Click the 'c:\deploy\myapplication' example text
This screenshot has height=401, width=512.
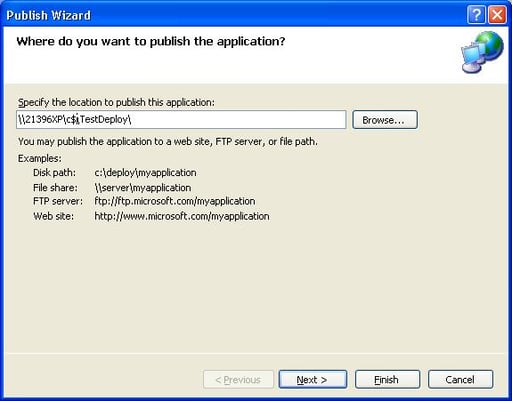point(145,173)
